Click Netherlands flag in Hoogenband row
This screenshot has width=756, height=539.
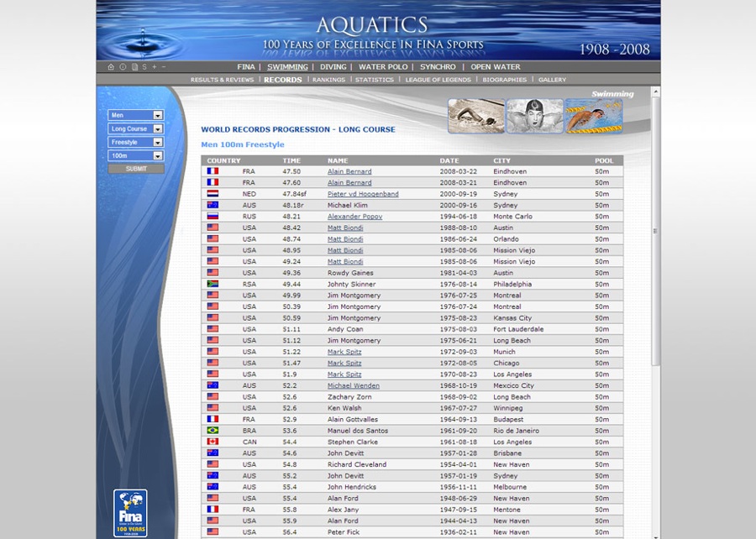[x=213, y=194]
